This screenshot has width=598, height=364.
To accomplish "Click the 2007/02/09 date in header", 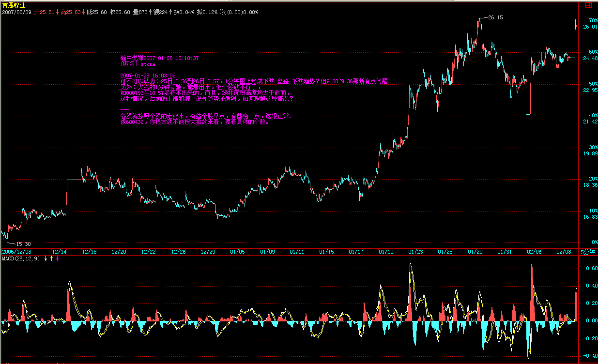I will tap(16, 12).
